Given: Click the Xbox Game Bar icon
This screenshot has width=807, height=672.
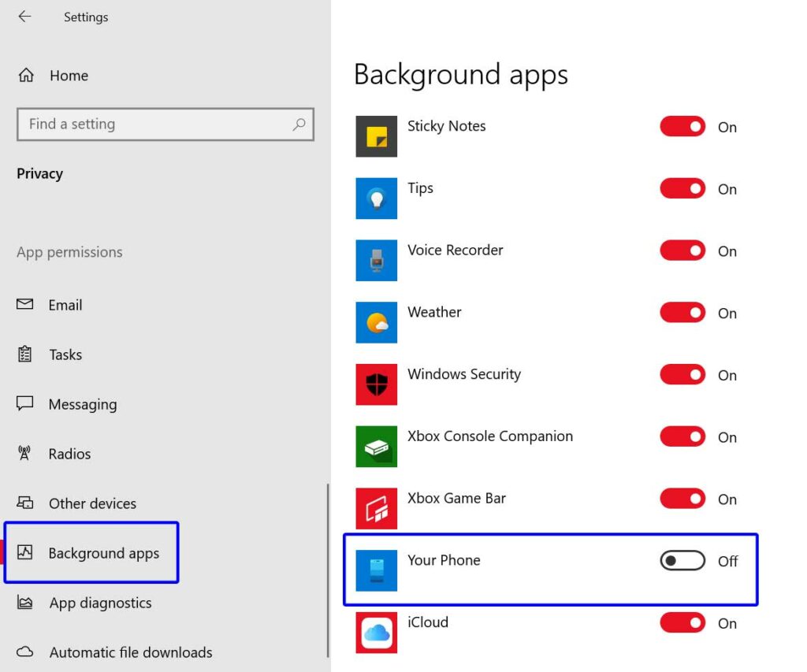Looking at the screenshot, I should pos(376,508).
